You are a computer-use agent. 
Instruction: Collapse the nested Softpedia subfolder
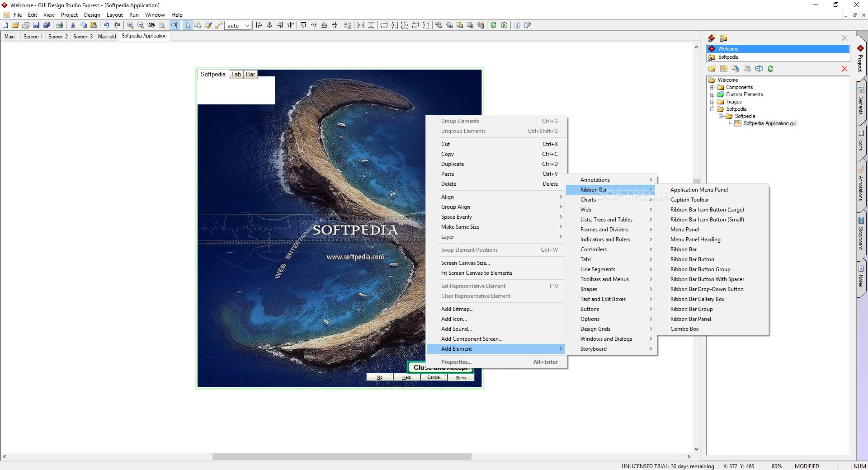721,116
